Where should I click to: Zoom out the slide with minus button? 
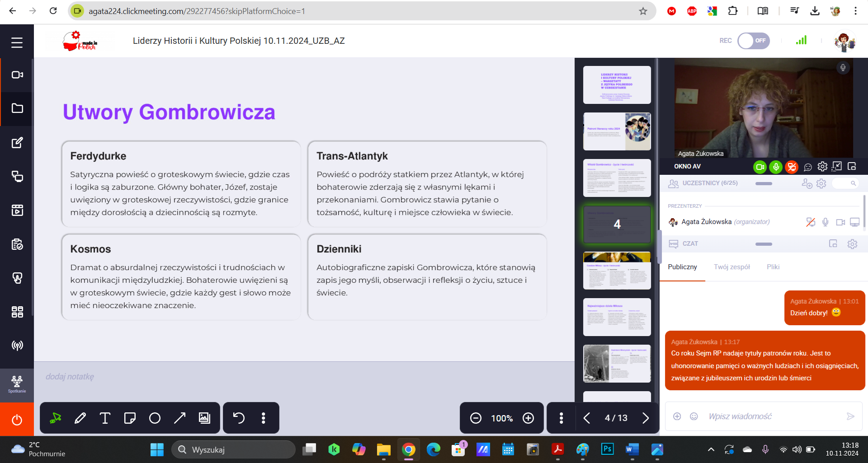[476, 418]
